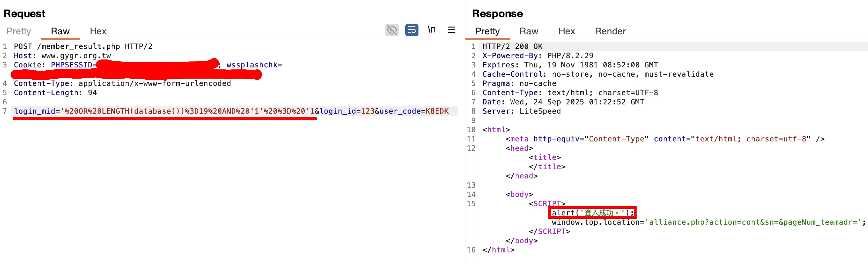This screenshot has height=263, width=868.
Task: Click the Host: www.gygr.org.tw header
Action: [x=62, y=56]
